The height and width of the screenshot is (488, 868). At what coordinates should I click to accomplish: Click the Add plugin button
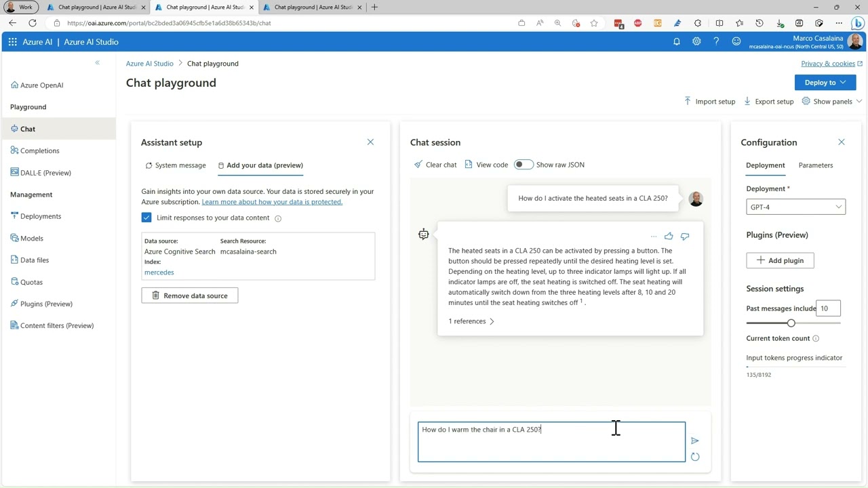tap(780, 260)
